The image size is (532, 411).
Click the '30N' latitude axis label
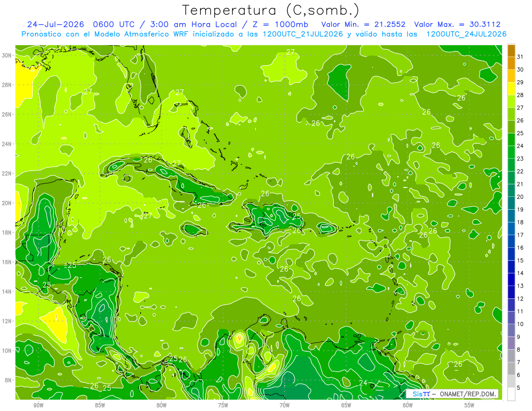8,55
